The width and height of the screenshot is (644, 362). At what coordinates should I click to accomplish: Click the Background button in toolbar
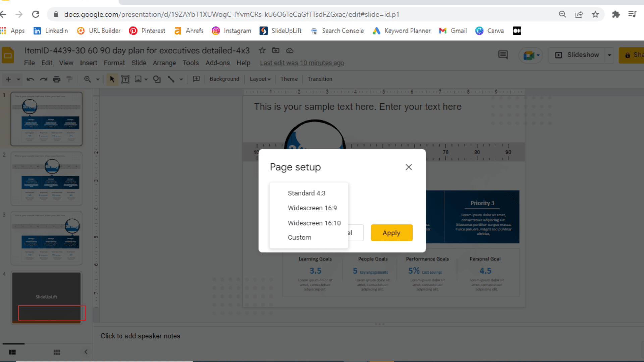pyautogui.click(x=224, y=79)
